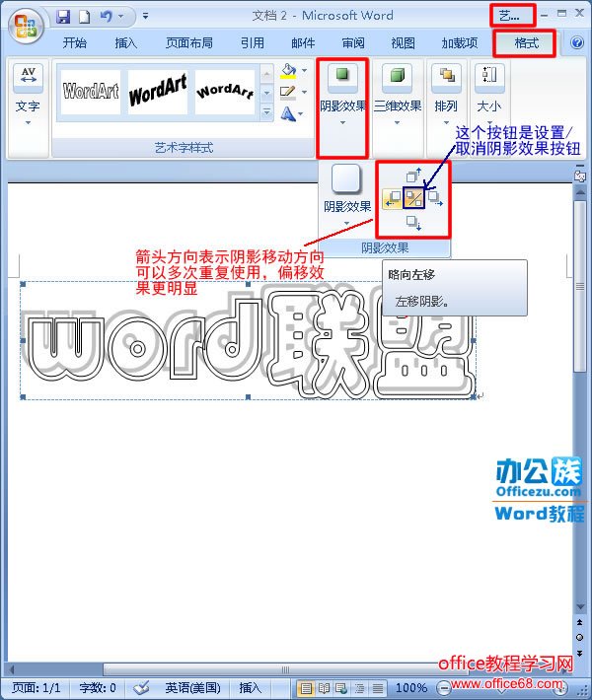
Task: Create new document from quick access toolbar
Action: pos(85,17)
